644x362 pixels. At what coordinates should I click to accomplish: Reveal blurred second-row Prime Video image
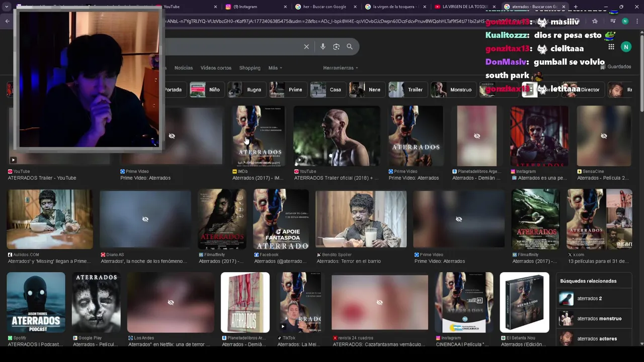pyautogui.click(x=458, y=219)
